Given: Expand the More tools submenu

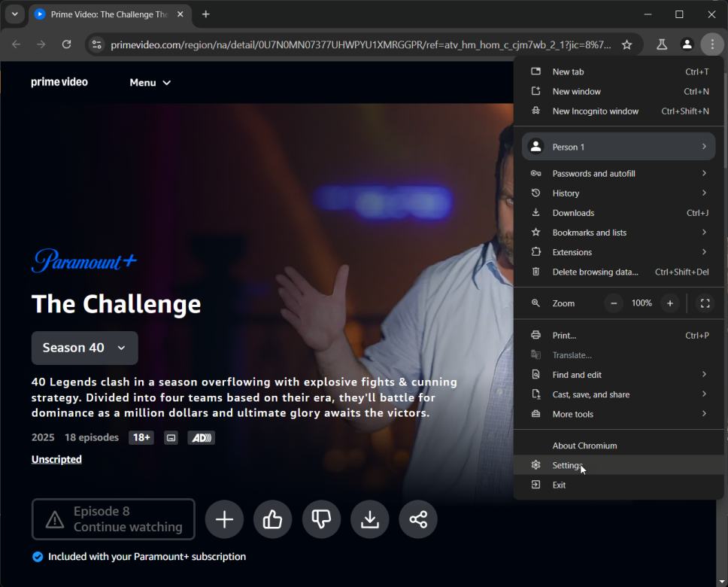Looking at the screenshot, I should tap(618, 414).
